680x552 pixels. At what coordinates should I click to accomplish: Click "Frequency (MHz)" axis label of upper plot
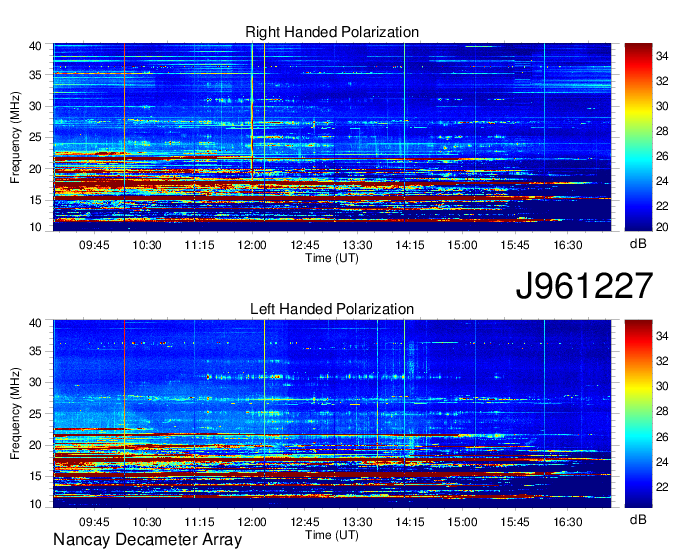coord(15,137)
